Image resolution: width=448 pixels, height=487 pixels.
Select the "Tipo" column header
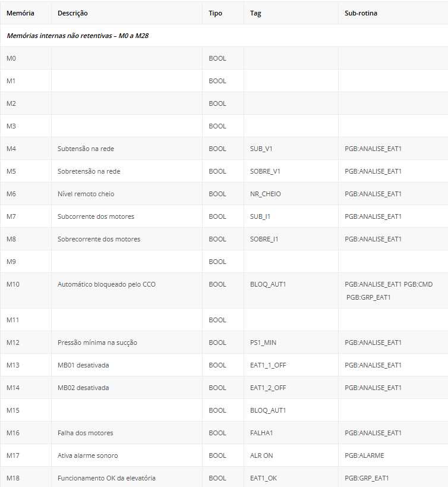tap(216, 13)
